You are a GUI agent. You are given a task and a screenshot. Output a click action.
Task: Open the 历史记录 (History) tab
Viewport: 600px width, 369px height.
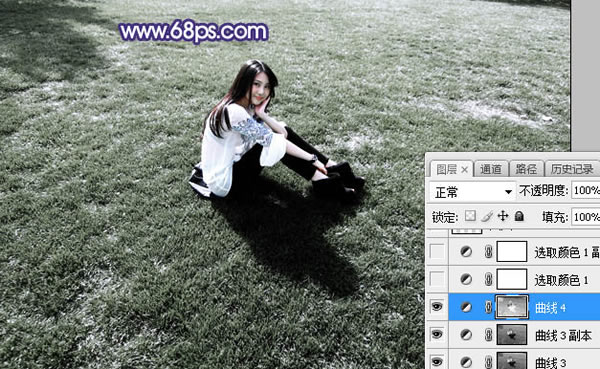pos(572,169)
